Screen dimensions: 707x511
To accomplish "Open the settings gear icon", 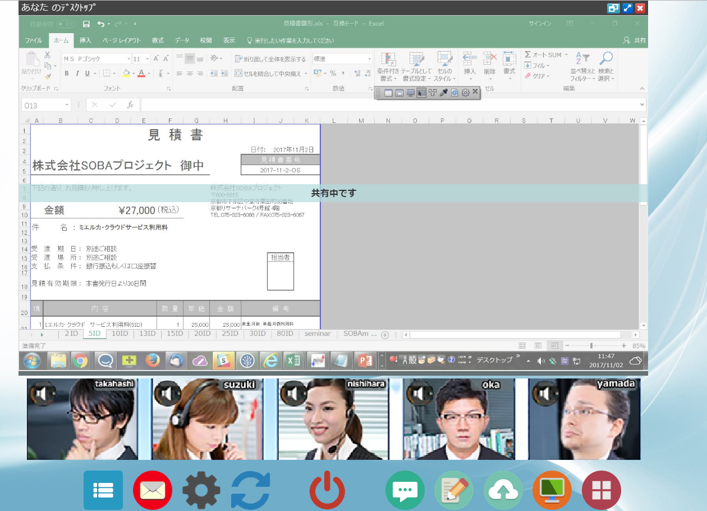I will point(201,490).
